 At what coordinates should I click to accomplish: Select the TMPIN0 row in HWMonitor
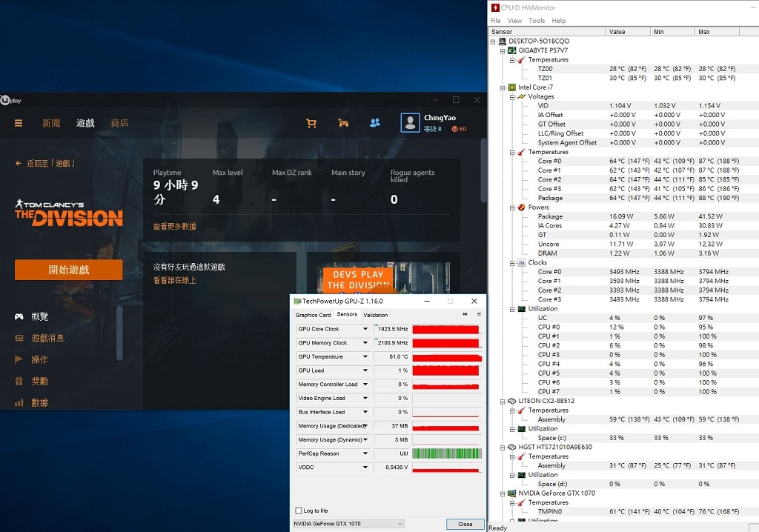(638, 512)
